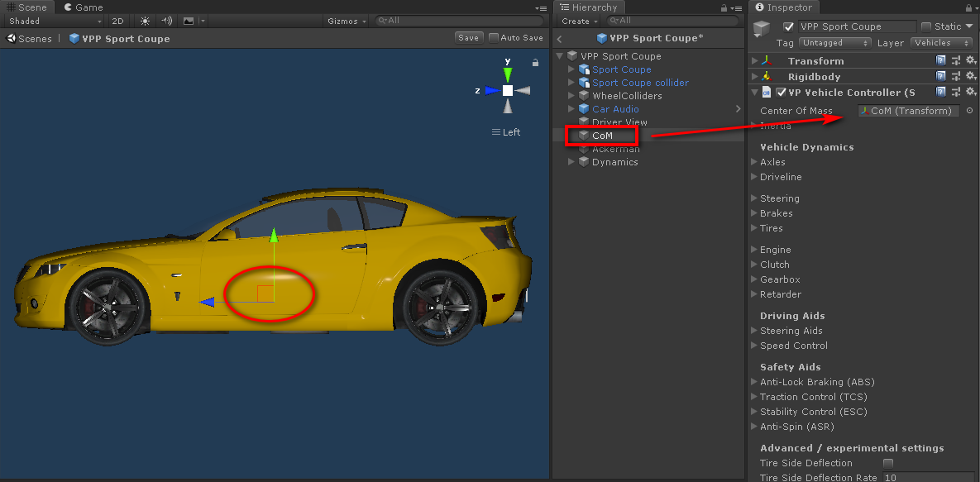Viewport: 980px width, 482px height.
Task: Open the Layer Vehicles dropdown
Action: tap(941, 42)
